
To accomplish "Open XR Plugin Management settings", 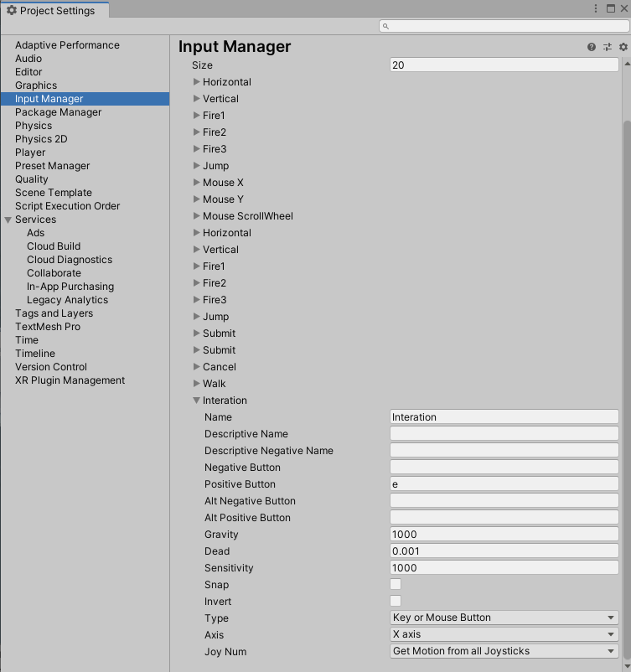I will 70,380.
